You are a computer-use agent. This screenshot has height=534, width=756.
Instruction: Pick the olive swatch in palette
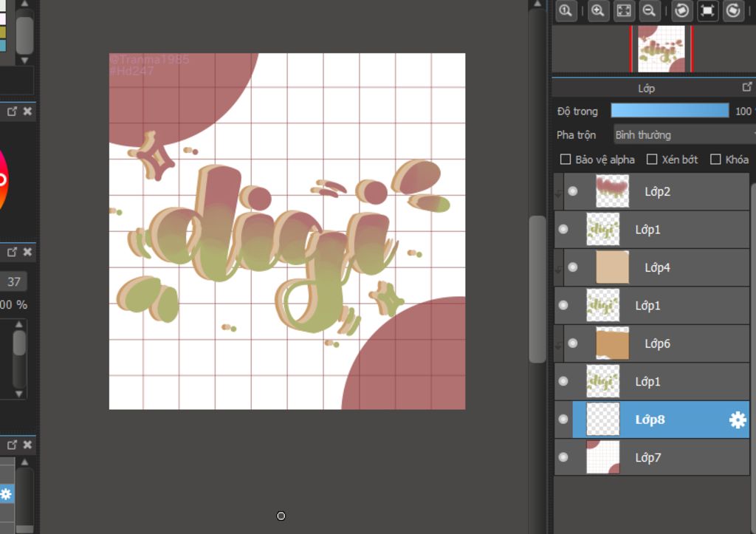[x=3, y=32]
